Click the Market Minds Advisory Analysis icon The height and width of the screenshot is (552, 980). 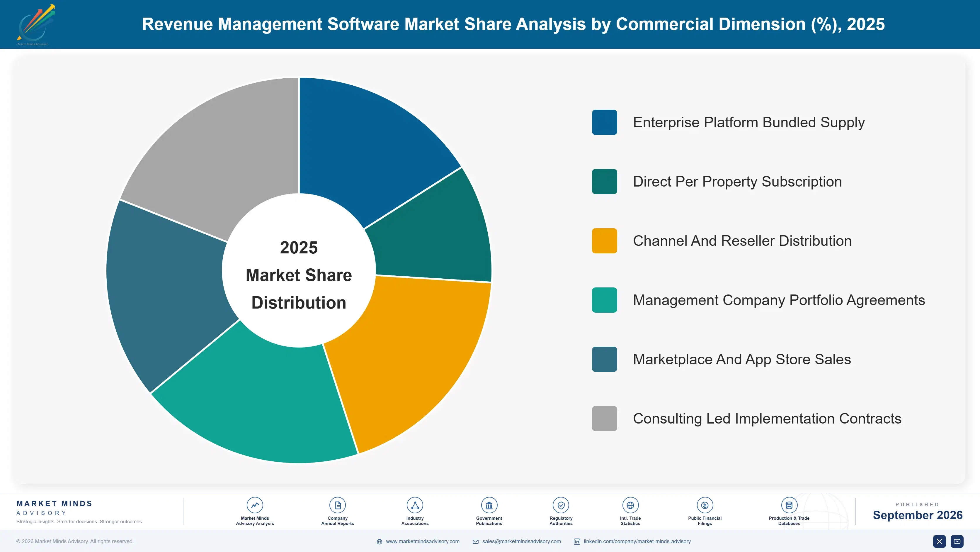tap(255, 505)
